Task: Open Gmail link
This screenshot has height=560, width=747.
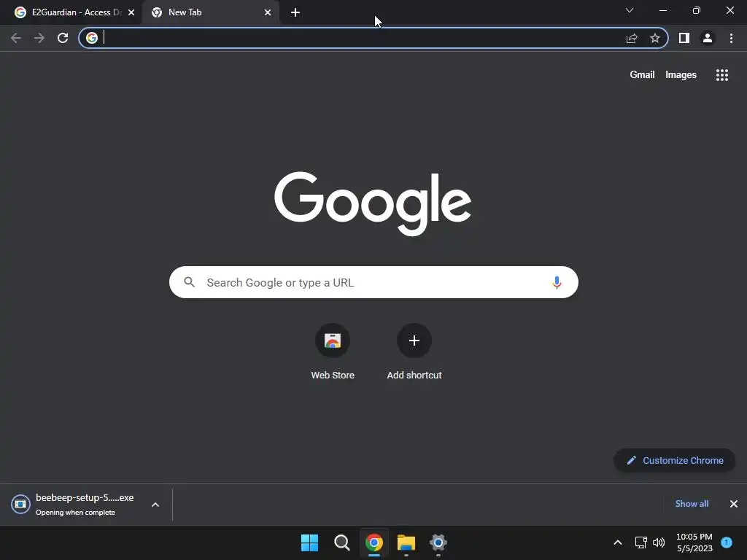Action: pos(642,75)
